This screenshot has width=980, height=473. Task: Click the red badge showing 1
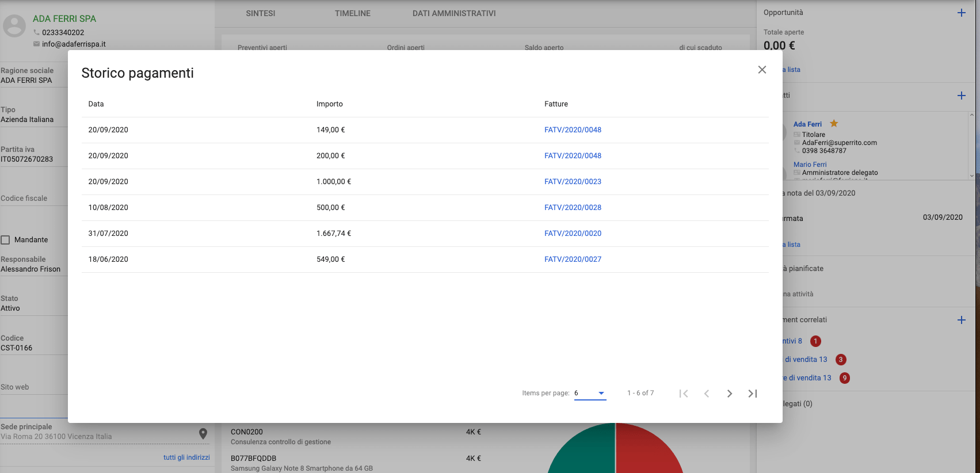click(815, 341)
